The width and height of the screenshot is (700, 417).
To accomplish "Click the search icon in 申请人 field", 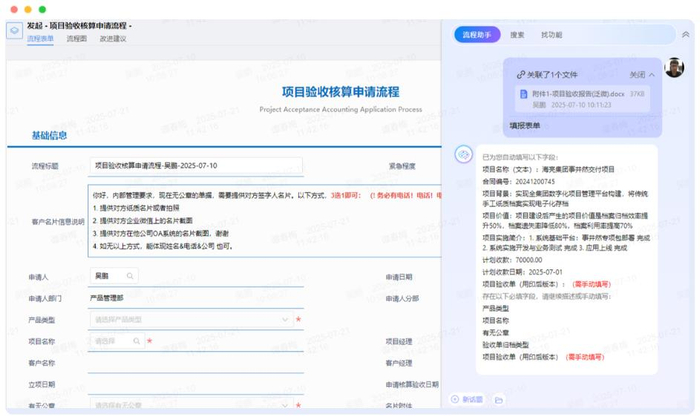I will (132, 275).
